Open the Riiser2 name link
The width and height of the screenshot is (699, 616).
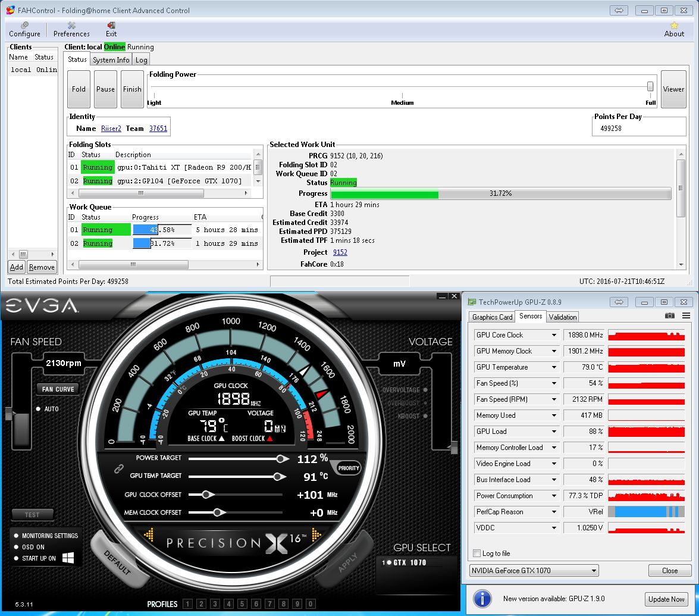tap(111, 129)
